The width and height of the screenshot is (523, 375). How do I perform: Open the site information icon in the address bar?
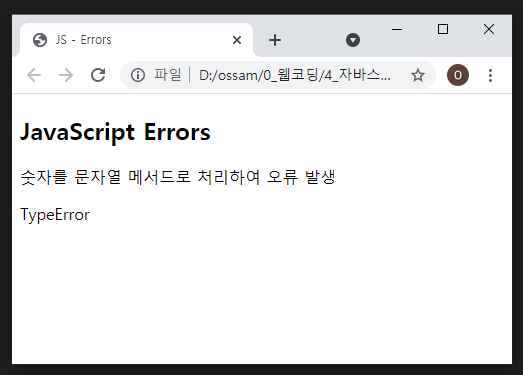point(138,75)
